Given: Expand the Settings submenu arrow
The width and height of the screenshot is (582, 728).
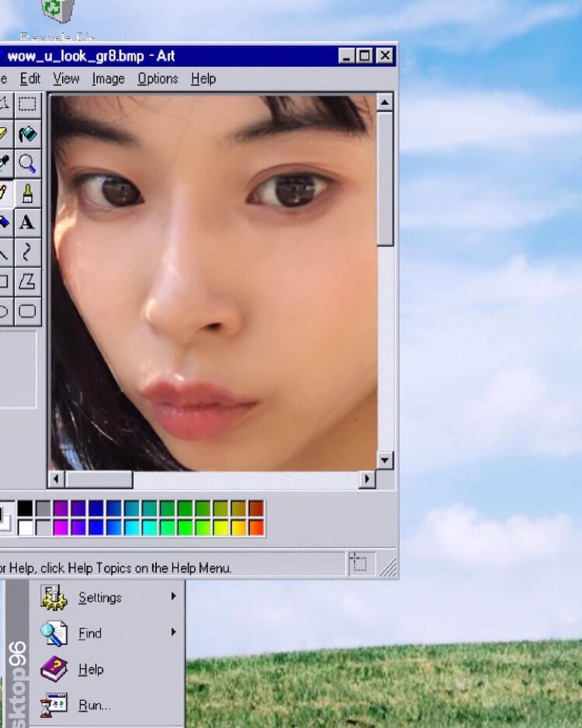Looking at the screenshot, I should click(x=174, y=596).
